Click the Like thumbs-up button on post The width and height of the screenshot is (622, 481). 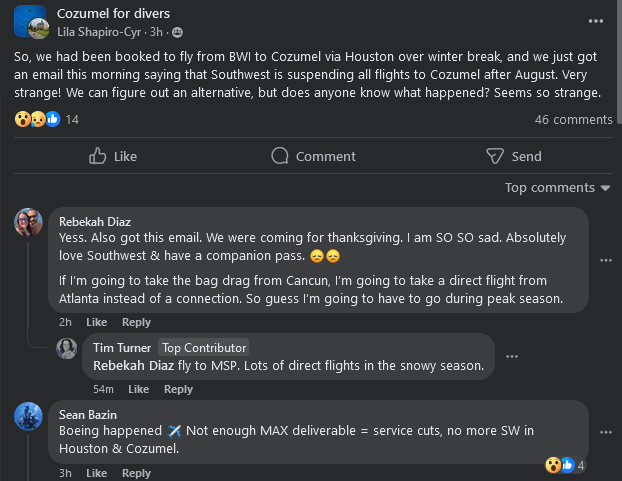click(112, 156)
